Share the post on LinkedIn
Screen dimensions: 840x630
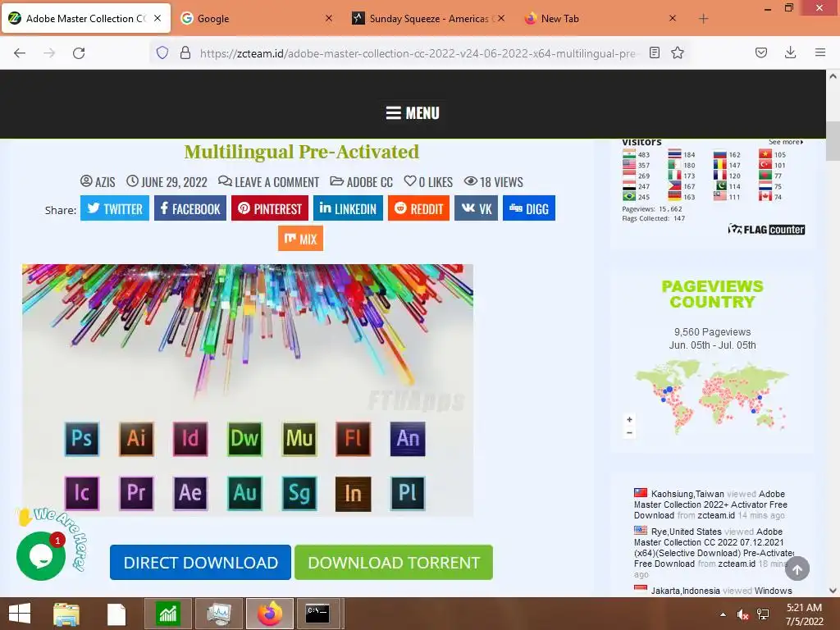click(348, 208)
